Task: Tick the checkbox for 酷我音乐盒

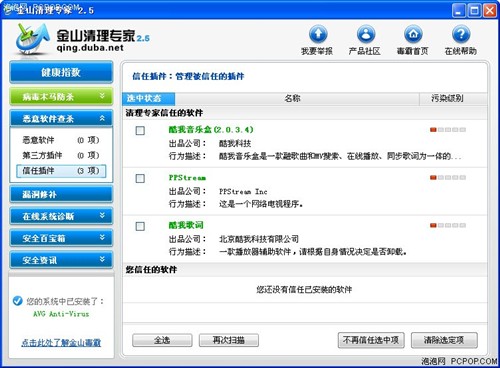Action: click(x=140, y=130)
